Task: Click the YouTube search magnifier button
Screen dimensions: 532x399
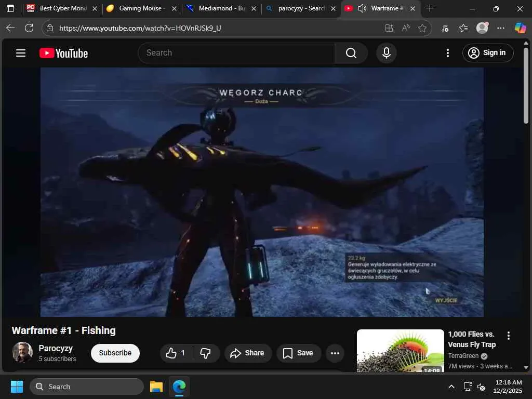Action: (x=351, y=53)
